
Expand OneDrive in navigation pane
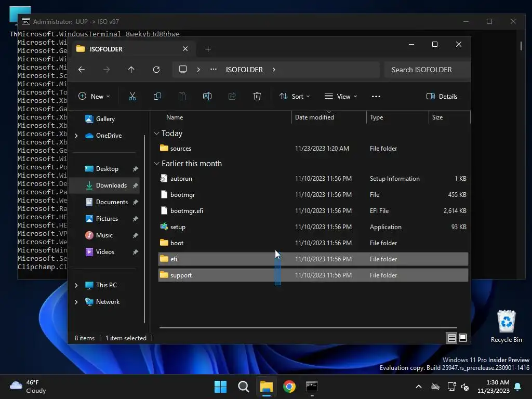coord(76,136)
